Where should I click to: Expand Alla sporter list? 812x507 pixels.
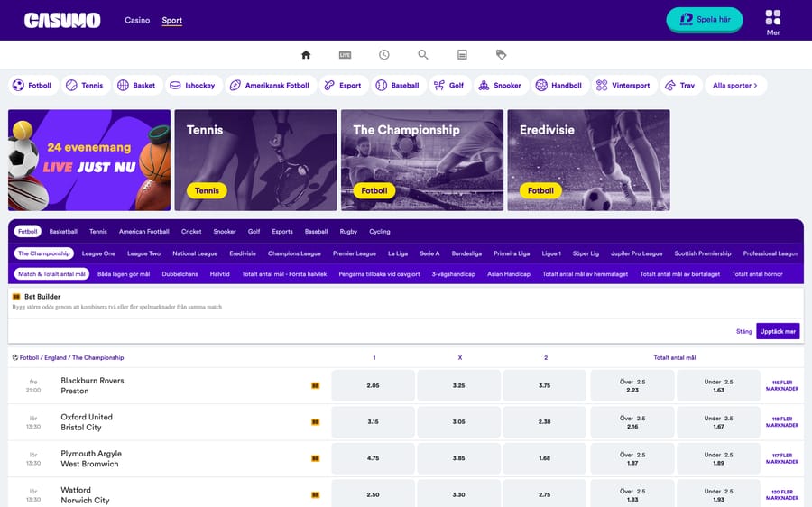735,86
